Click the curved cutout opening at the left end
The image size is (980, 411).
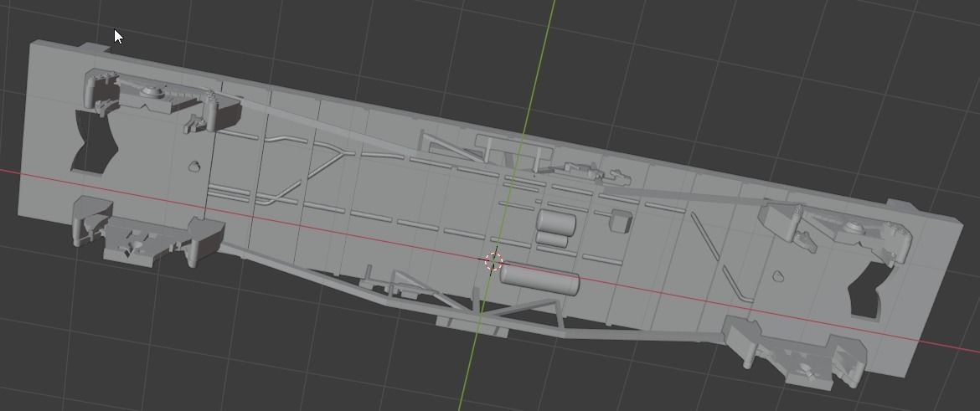point(95,141)
